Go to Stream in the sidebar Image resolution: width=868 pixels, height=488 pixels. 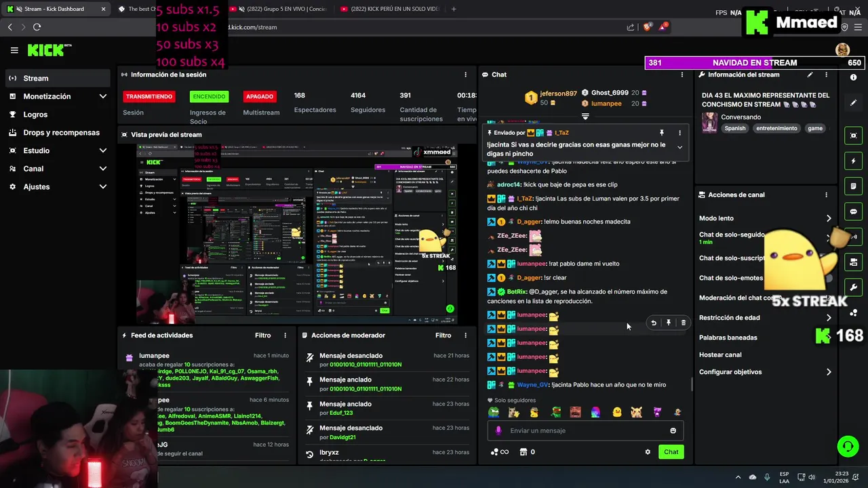pyautogui.click(x=58, y=78)
